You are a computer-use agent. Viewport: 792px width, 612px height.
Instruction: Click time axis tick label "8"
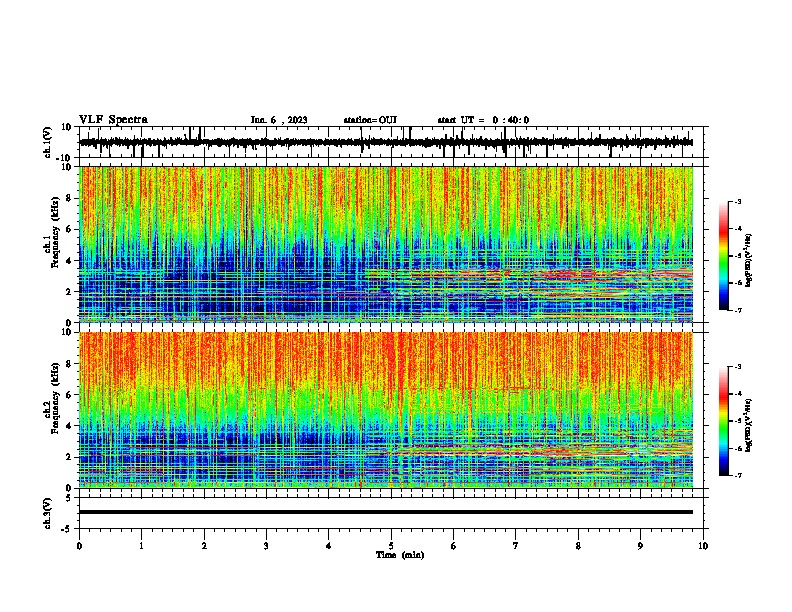click(578, 546)
